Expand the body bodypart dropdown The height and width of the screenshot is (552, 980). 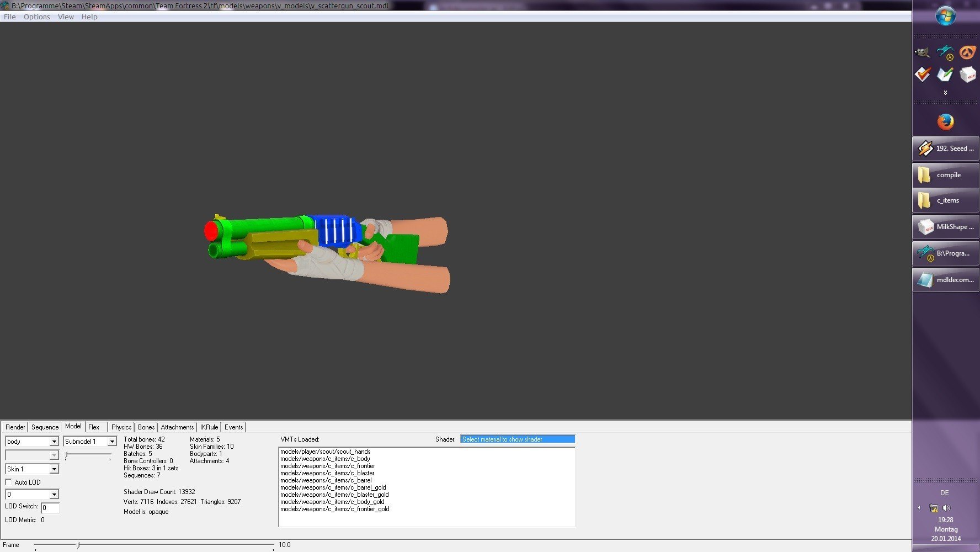click(x=54, y=442)
